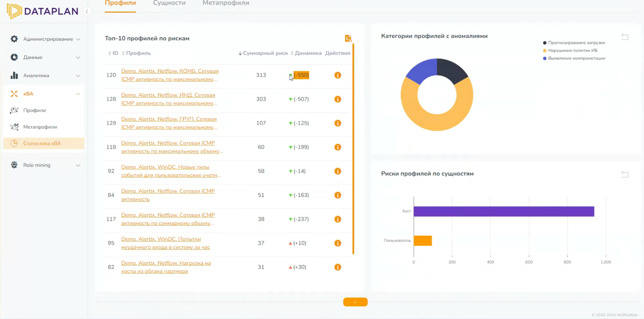
Task: Expand the Данные menu chevron
Action: point(78,58)
